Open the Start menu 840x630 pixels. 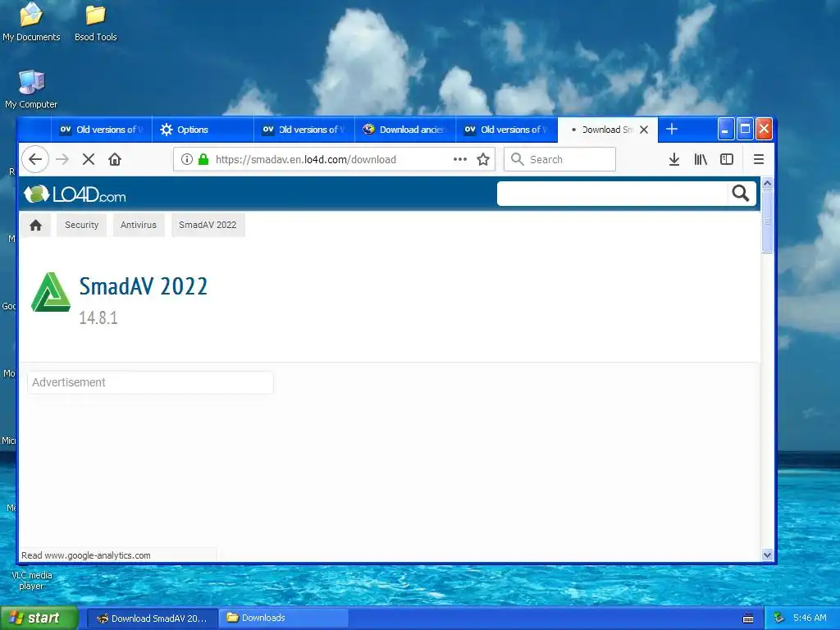[39, 619]
